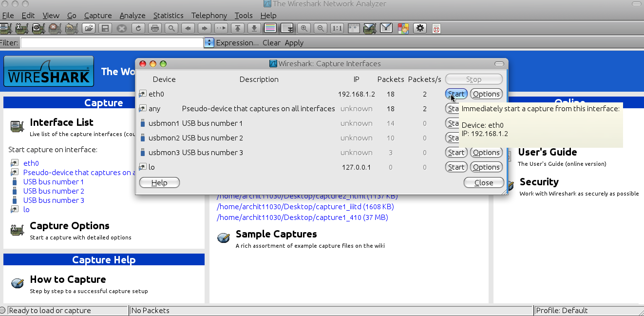Click USB bus number 1 link
The height and width of the screenshot is (316, 644).
pos(54,182)
